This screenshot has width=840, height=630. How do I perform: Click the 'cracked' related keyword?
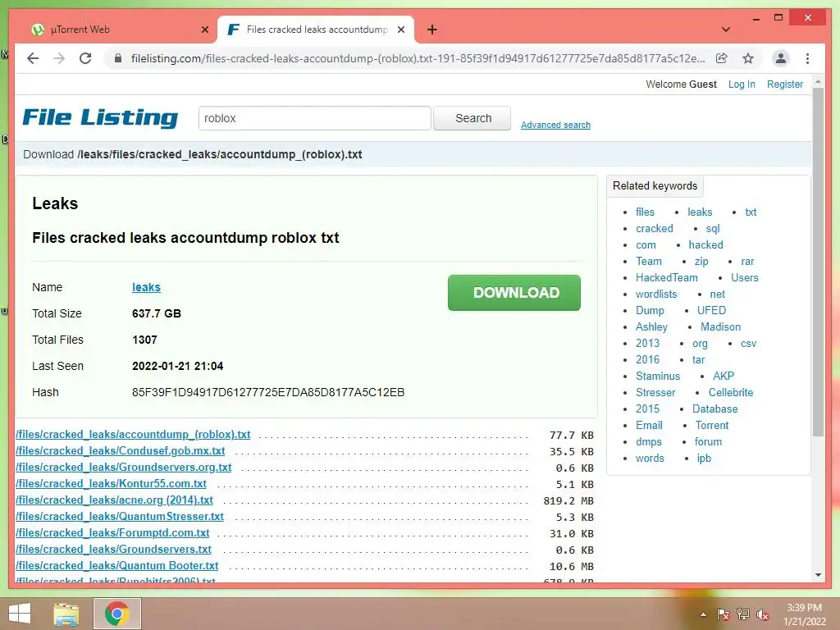[654, 229]
